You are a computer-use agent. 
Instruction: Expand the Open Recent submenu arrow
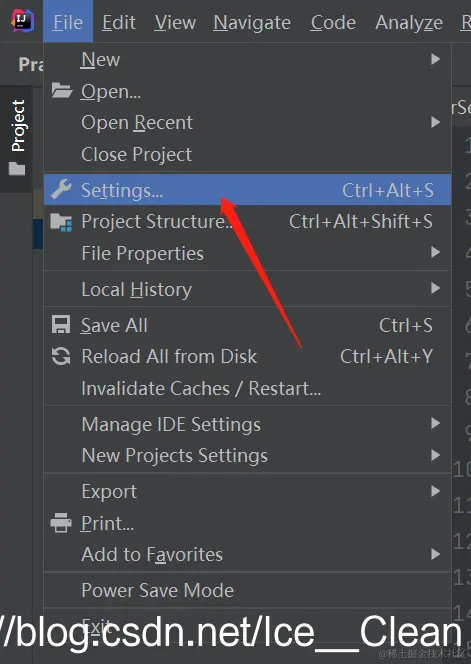[x=435, y=122]
